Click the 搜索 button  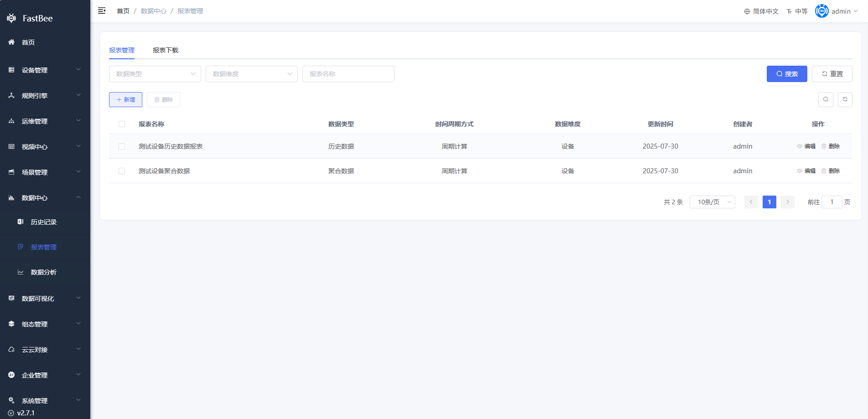tap(786, 74)
